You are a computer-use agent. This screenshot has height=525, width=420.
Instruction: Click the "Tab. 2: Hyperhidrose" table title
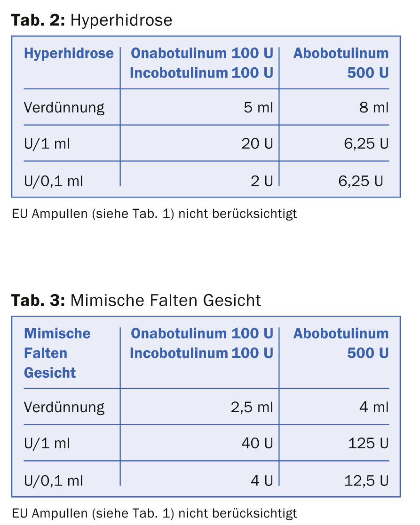coord(92,20)
